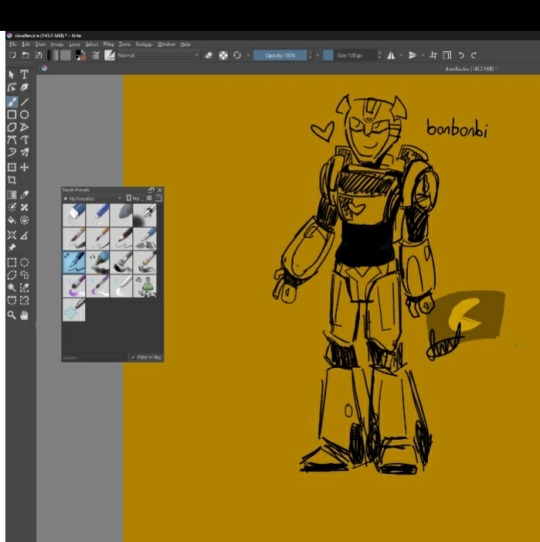The width and height of the screenshot is (540, 542).
Task: Toggle the Horizontal Mirror tool
Action: coord(391,55)
